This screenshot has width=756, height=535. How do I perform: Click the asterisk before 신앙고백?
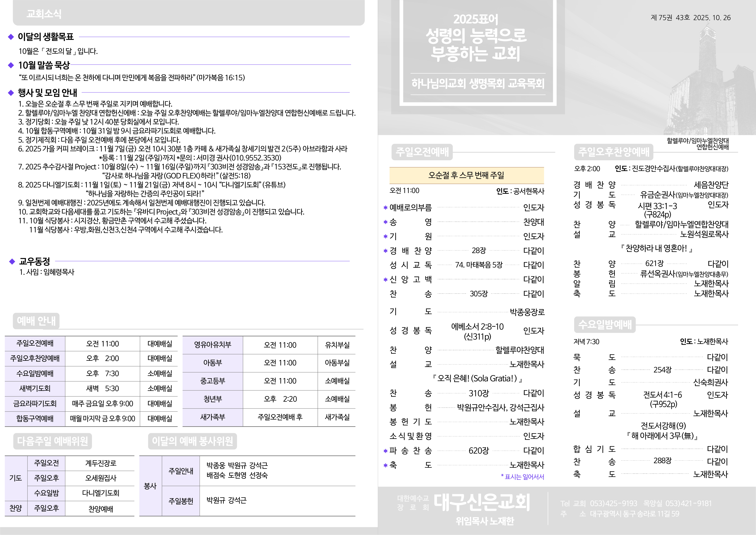click(x=385, y=280)
